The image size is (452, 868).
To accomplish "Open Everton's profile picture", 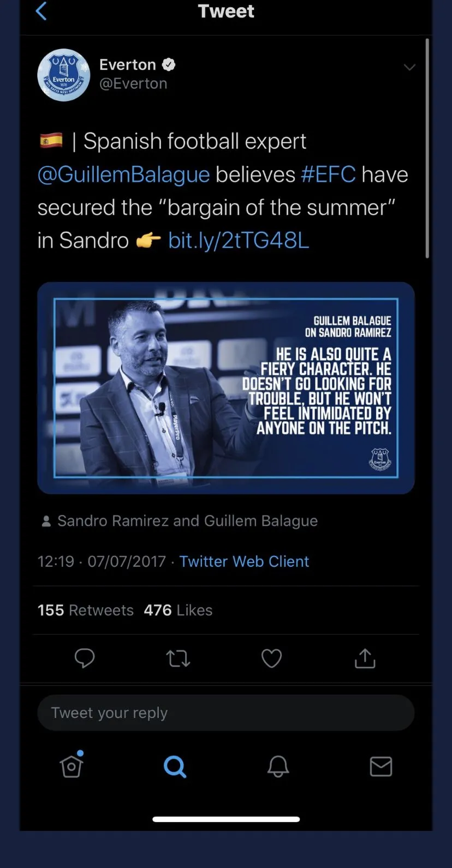I will 64,75.
